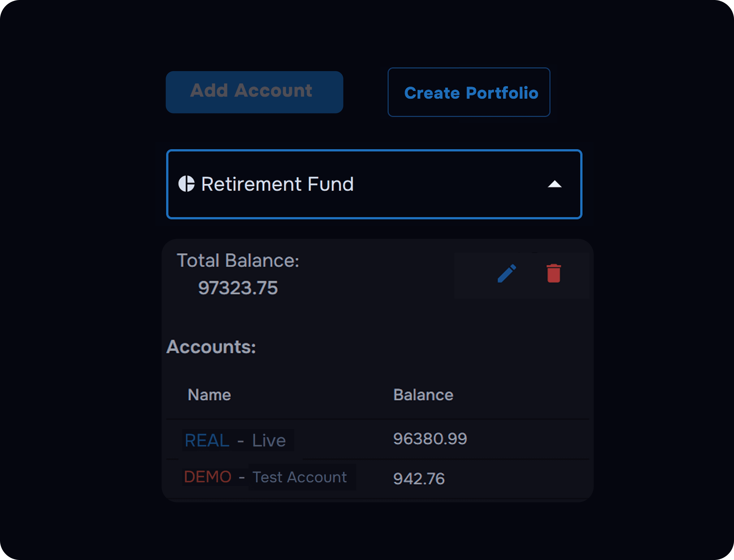Click the Total Balance label

[238, 260]
